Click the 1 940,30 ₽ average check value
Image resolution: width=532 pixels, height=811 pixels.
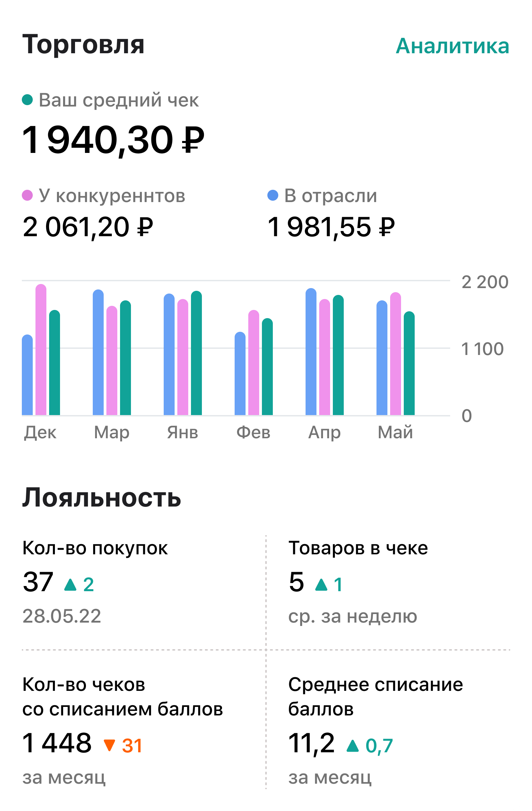pos(113,140)
